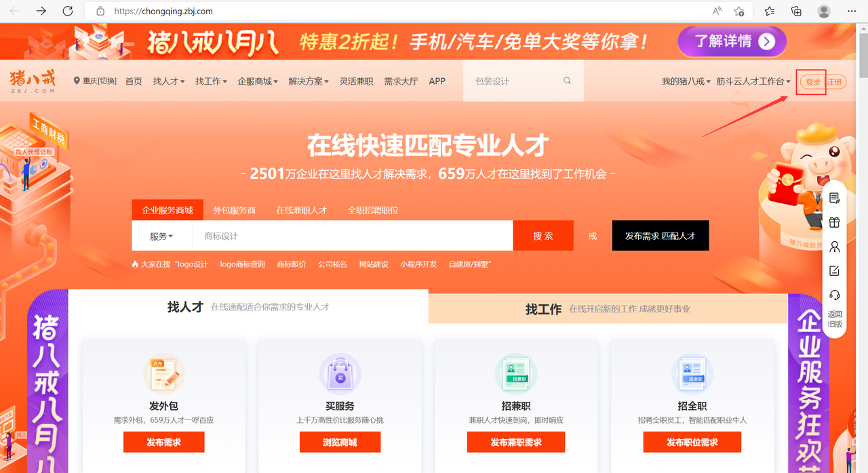Click the gift box icon in sidebar
The width and height of the screenshot is (868, 473).
(835, 222)
